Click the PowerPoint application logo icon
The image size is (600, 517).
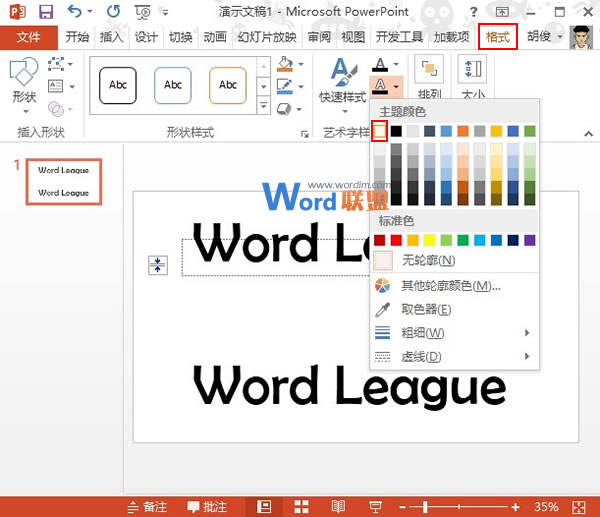pyautogui.click(x=18, y=11)
